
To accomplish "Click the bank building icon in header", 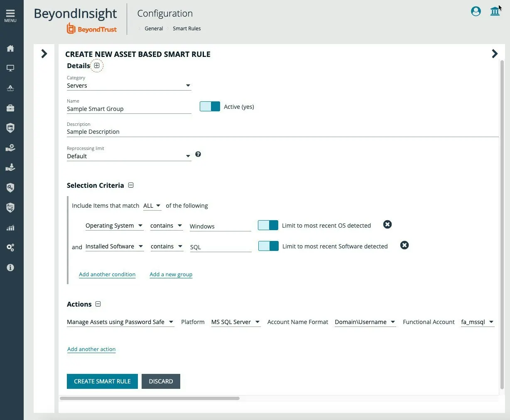I will coord(495,11).
